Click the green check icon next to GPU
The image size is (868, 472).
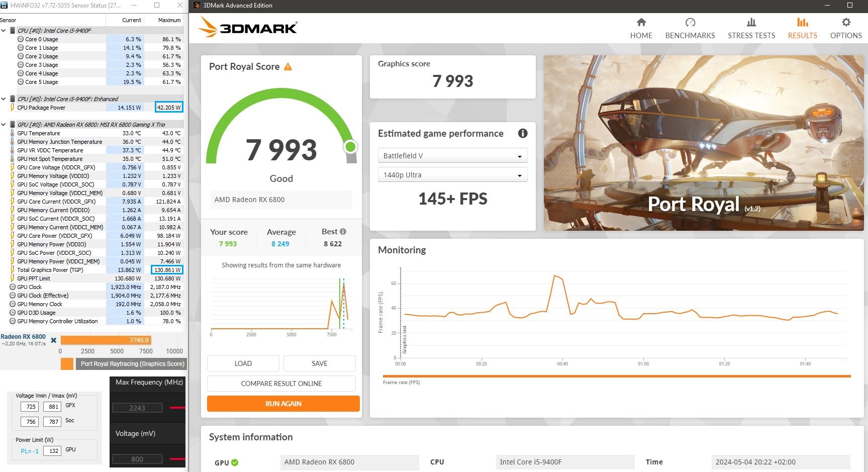[x=235, y=462]
